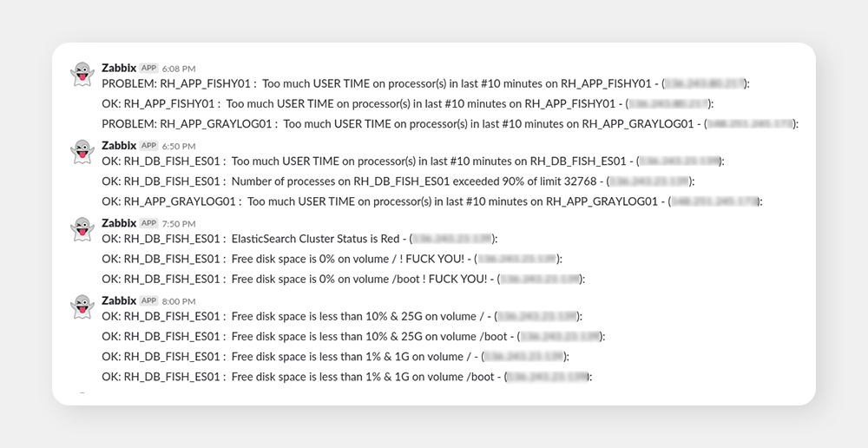The height and width of the screenshot is (448, 868).
Task: Click the APP badge beside 8:00 PM
Action: point(149,300)
